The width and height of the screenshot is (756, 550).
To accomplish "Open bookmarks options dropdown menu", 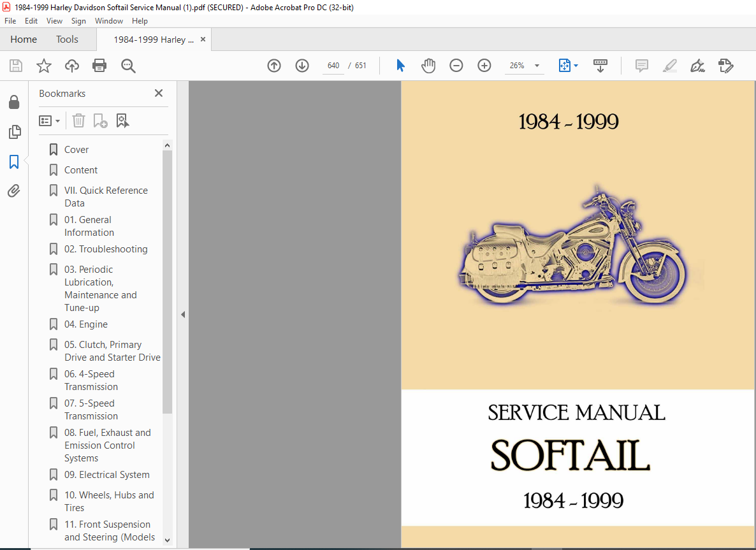I will point(49,120).
